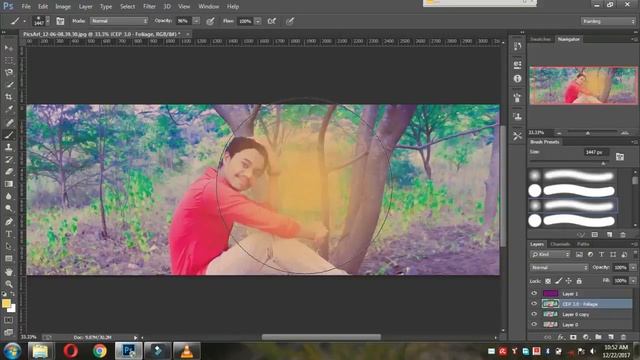Open VLC from the taskbar
Image resolution: width=640 pixels, height=360 pixels.
tap(187, 351)
